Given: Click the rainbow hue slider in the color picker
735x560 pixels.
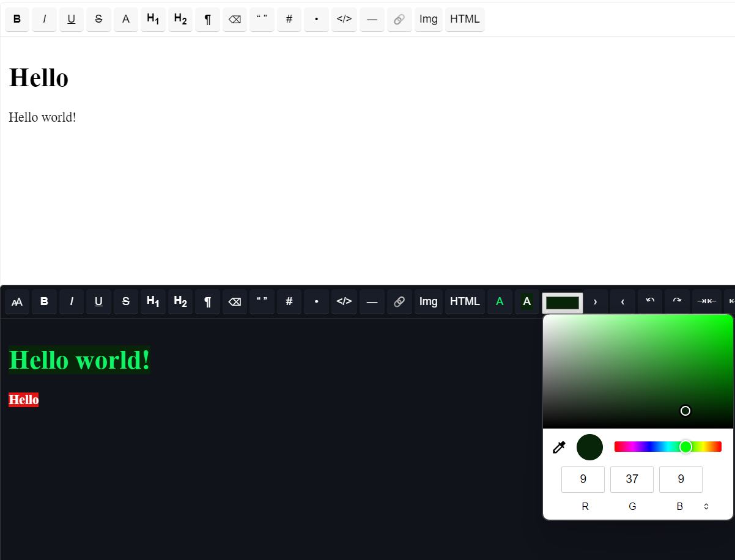Looking at the screenshot, I should pyautogui.click(x=668, y=447).
